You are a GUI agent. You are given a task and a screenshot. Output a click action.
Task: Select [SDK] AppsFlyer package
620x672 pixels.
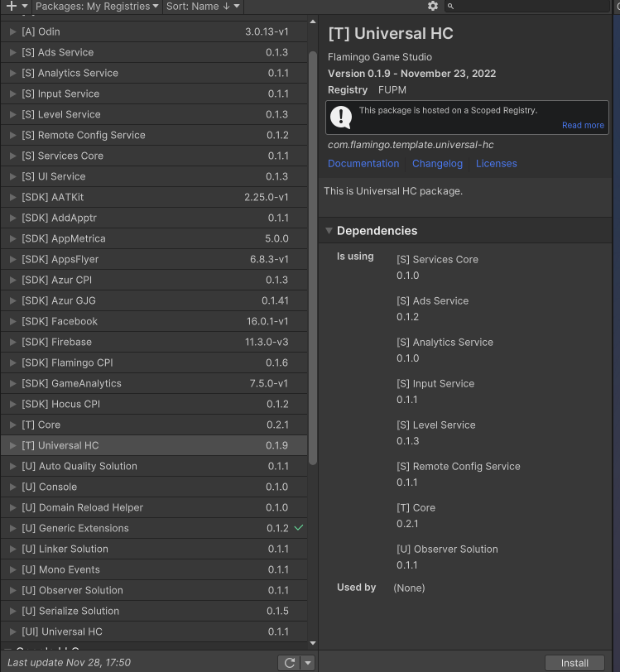point(154,259)
